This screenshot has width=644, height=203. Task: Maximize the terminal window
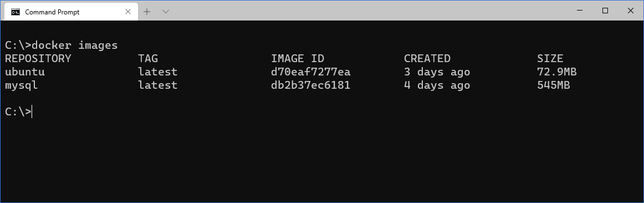605,11
